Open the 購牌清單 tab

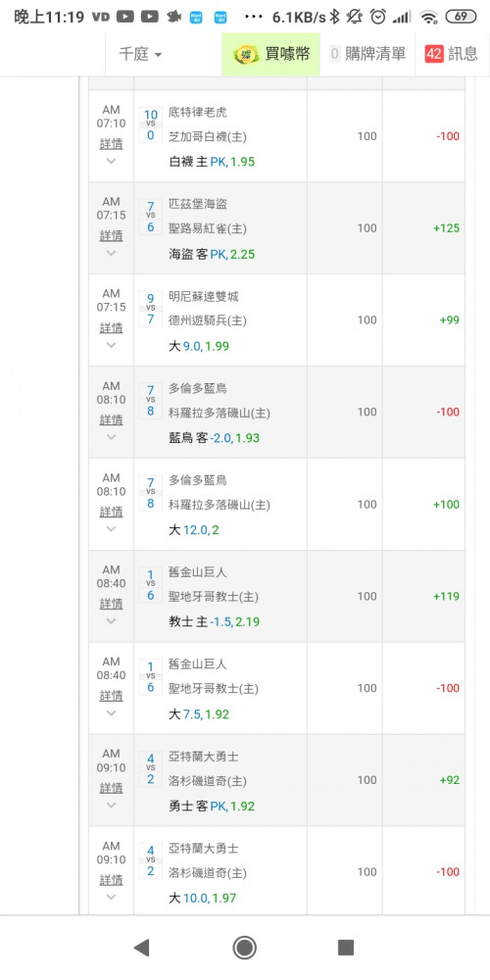pyautogui.click(x=367, y=54)
